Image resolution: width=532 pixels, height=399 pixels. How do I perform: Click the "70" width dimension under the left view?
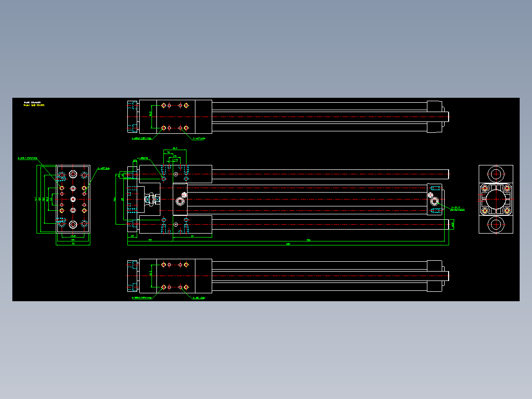point(73,243)
